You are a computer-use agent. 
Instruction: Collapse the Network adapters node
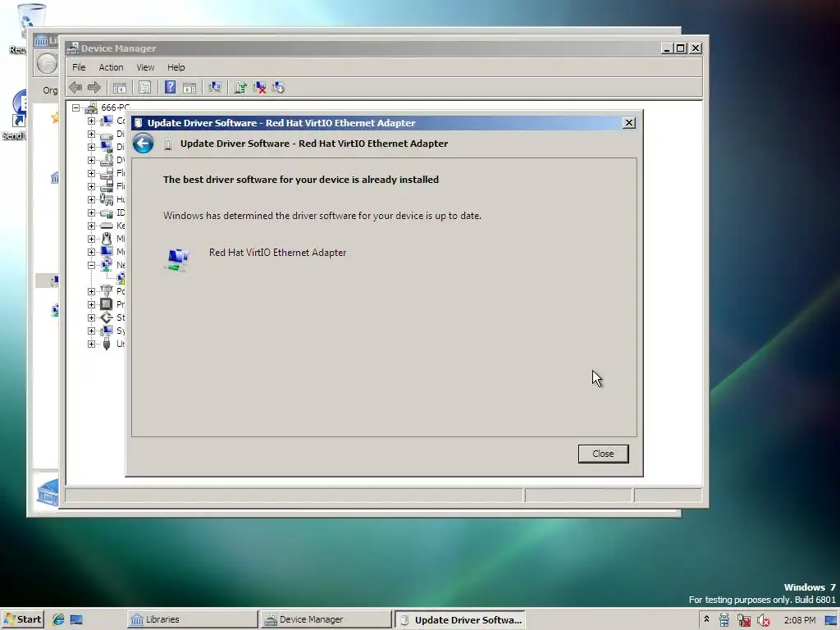[x=91, y=265]
